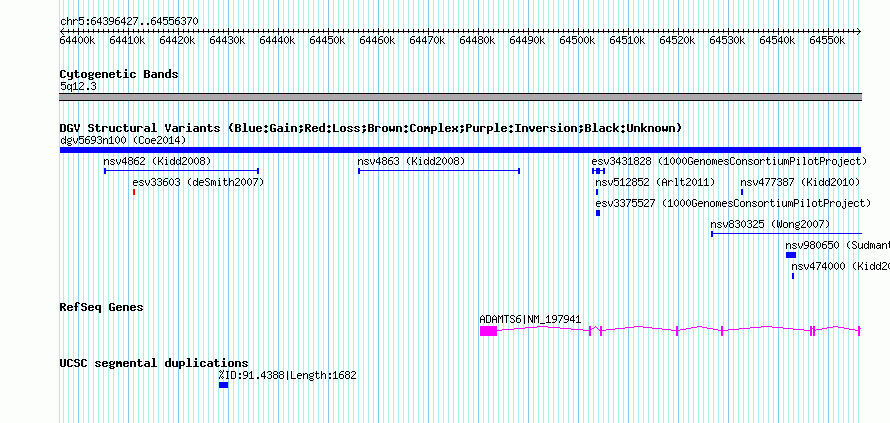Image resolution: width=890 pixels, height=423 pixels.
Task: Open the nsv980650 (Sudmant label
Action: [837, 245]
